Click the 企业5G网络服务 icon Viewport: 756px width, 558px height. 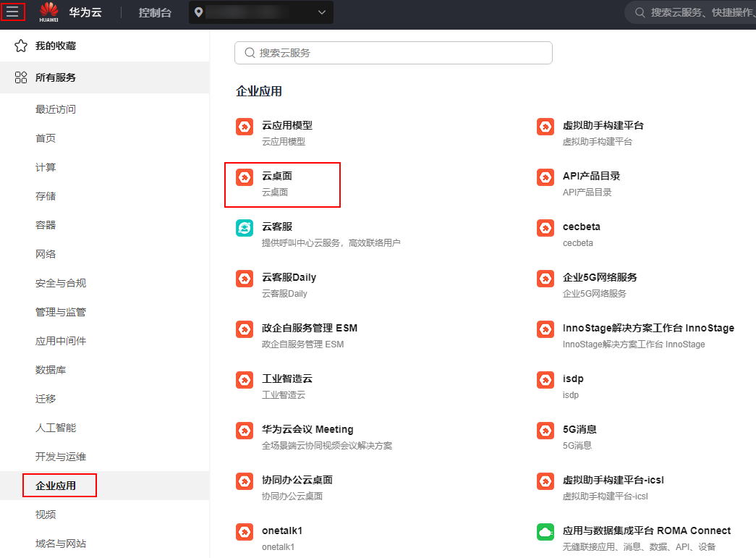(545, 279)
